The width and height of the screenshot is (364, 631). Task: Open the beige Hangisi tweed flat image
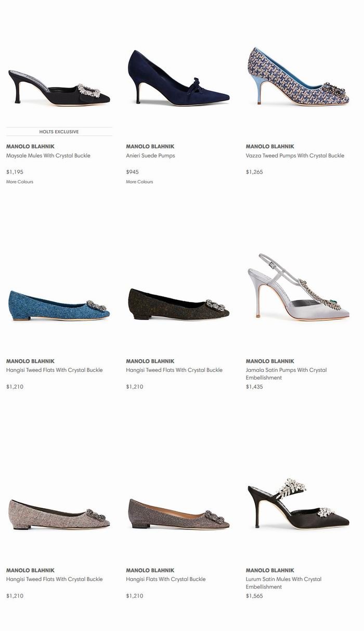[x=59, y=514]
